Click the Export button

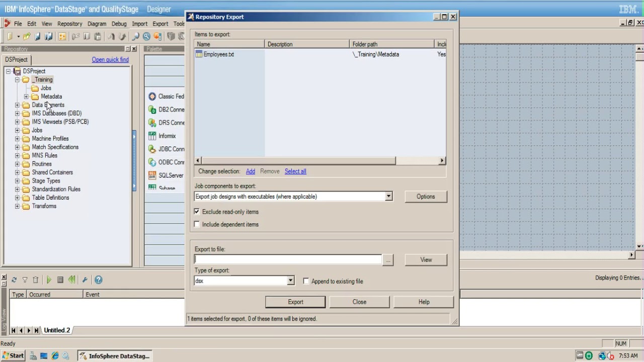click(295, 302)
